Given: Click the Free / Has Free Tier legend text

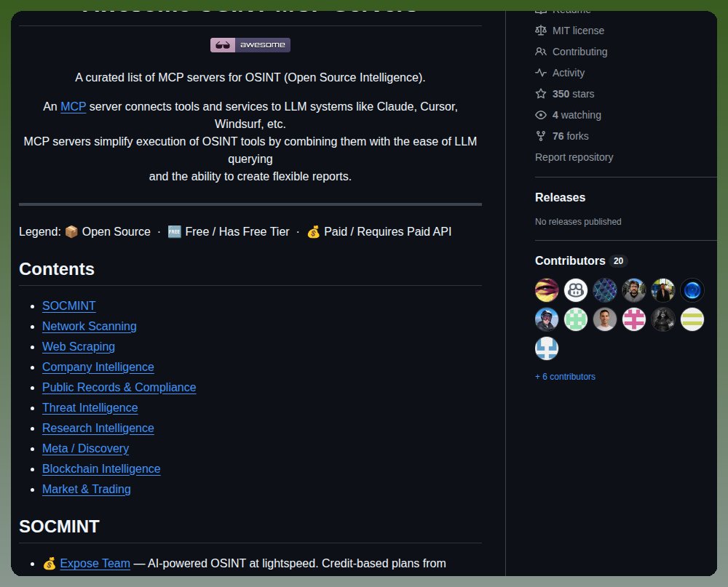Looking at the screenshot, I should click(x=237, y=231).
